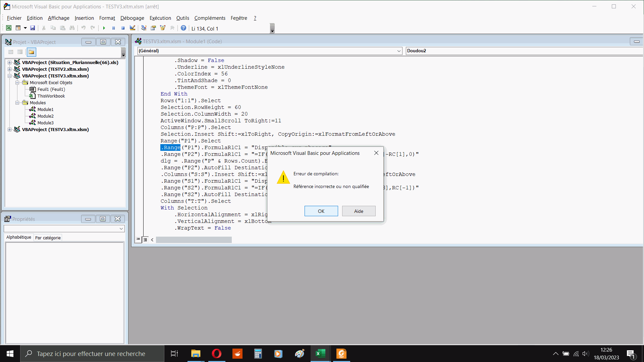
Task: Click the Reset stop square icon
Action: click(123, 28)
